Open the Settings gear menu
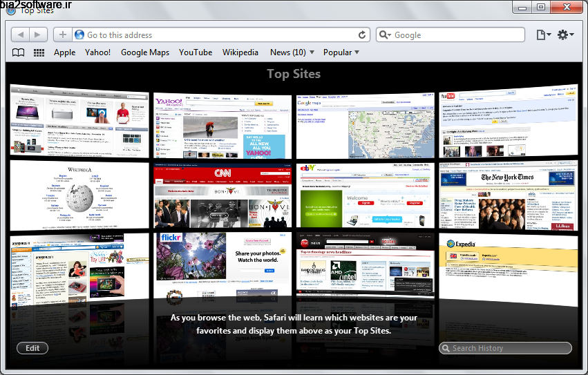Viewport: 588px width, 375px height. click(x=565, y=35)
